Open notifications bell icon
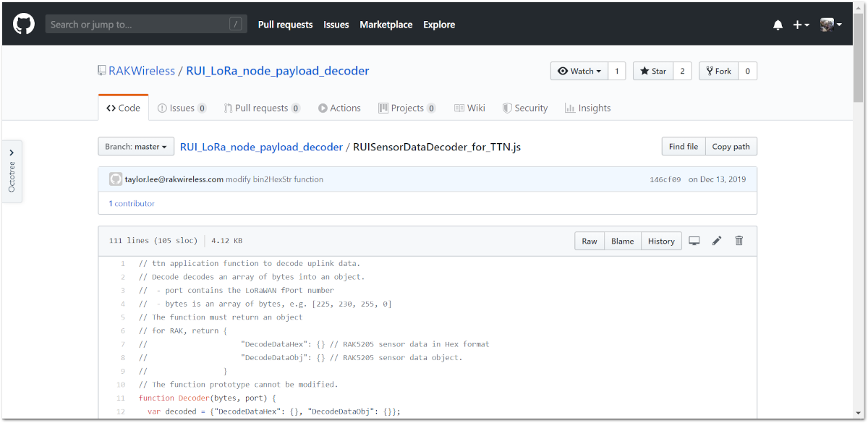The height and width of the screenshot is (423, 868). click(778, 25)
